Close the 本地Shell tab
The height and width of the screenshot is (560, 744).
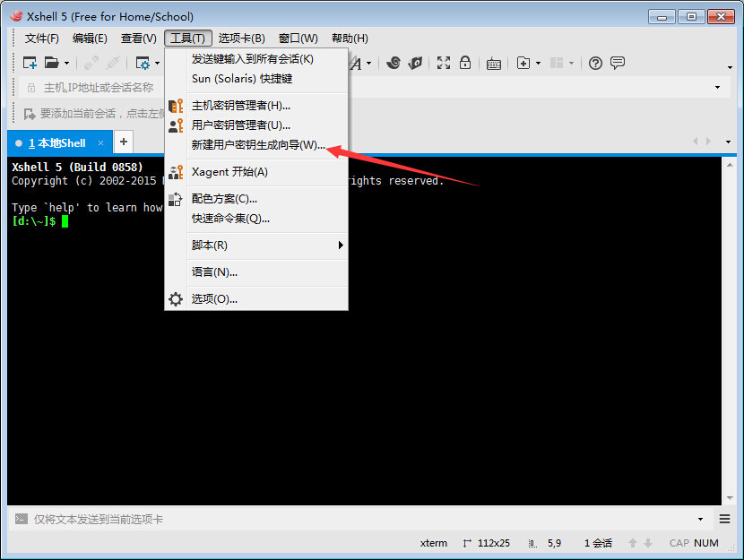(100, 142)
